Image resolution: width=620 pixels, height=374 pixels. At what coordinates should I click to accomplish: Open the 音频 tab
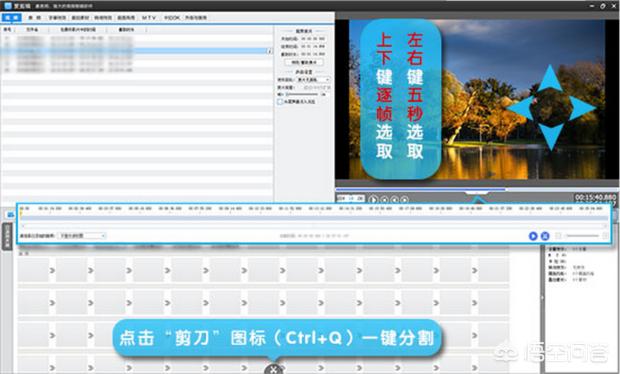click(34, 17)
